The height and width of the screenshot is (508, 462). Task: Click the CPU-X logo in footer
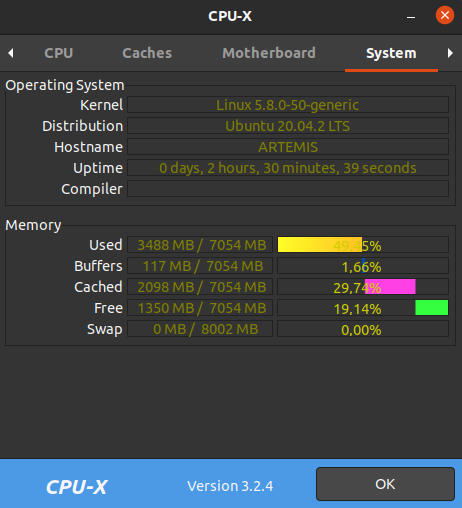point(77,487)
